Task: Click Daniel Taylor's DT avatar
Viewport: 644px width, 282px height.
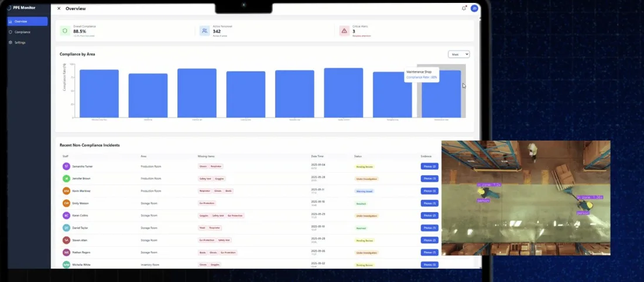Action: point(66,227)
